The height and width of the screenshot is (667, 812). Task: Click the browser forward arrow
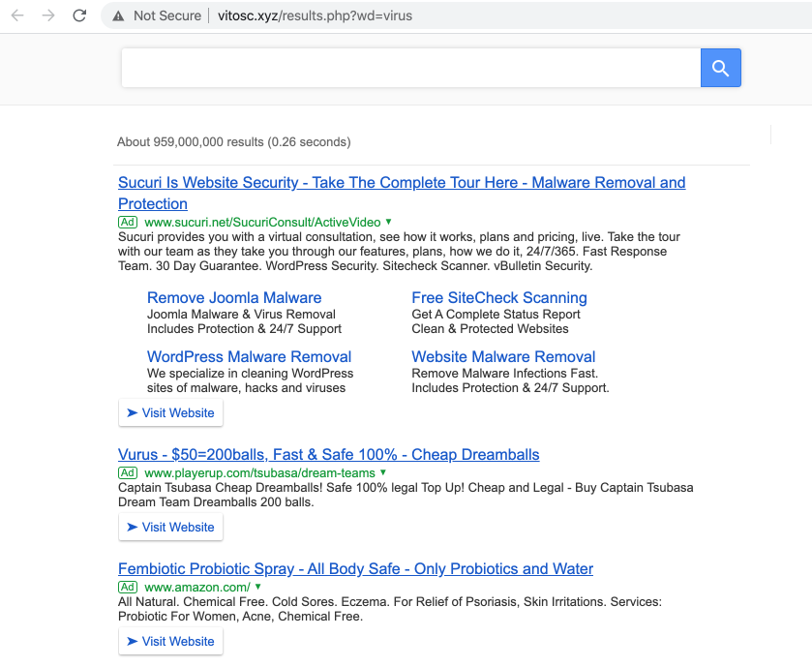(48, 15)
